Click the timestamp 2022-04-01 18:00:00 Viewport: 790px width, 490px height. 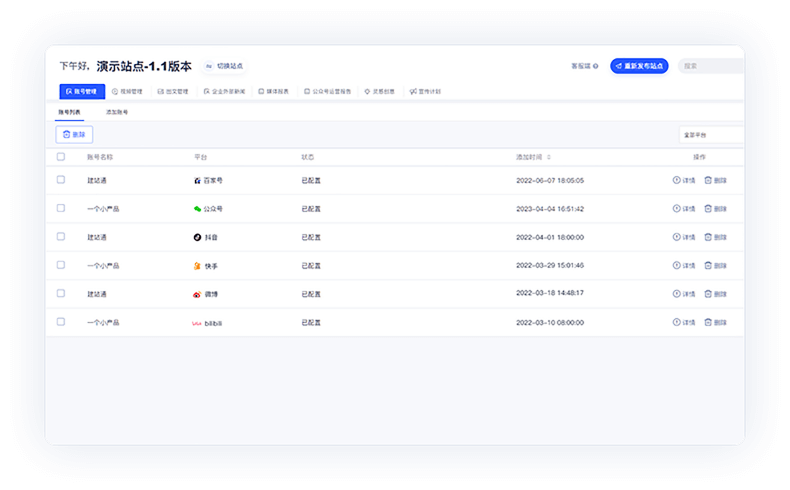click(x=550, y=237)
